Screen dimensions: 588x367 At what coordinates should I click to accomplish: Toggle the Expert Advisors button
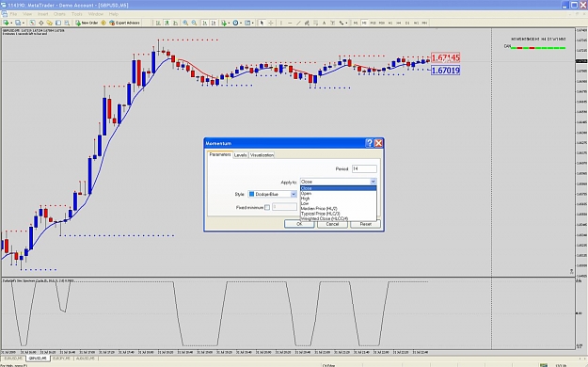pyautogui.click(x=124, y=23)
